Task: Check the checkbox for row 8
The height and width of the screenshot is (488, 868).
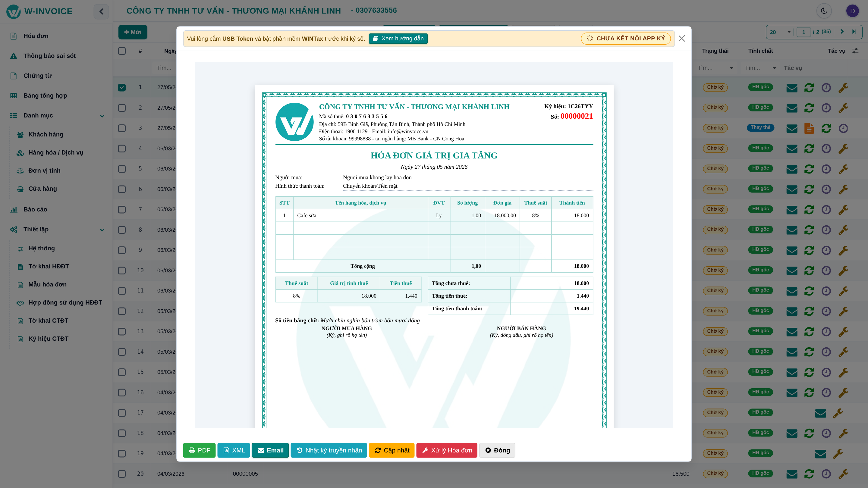Action: [122, 230]
